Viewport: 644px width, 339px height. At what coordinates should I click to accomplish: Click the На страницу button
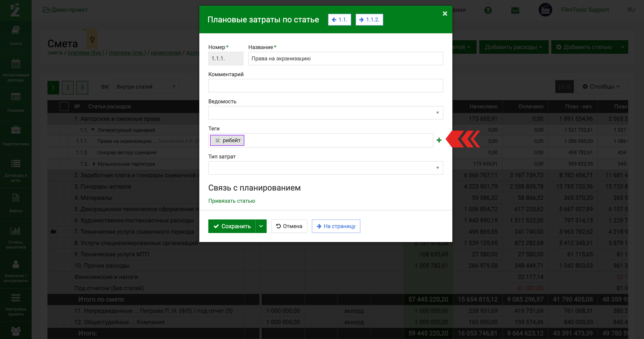336,226
